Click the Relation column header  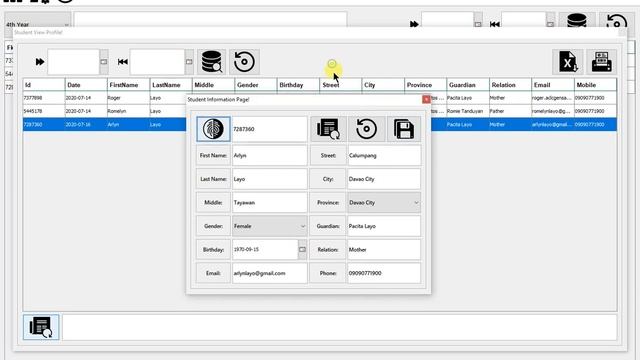pos(511,85)
